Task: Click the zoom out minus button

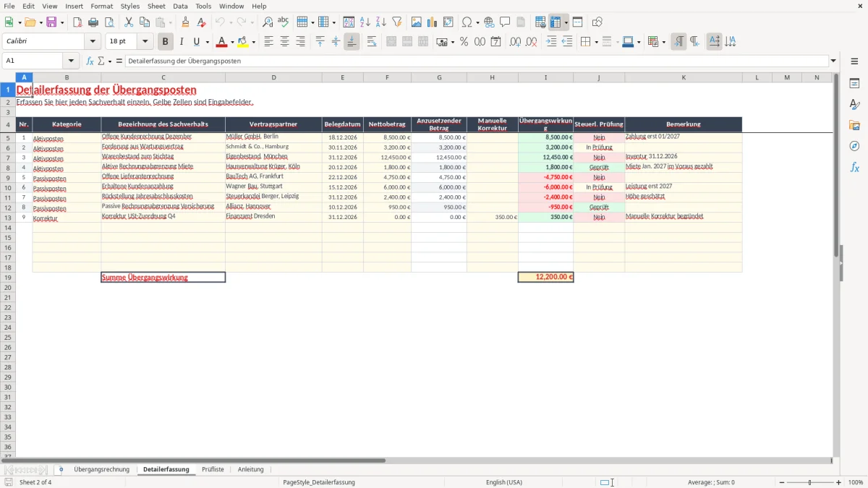Action: 782,482
